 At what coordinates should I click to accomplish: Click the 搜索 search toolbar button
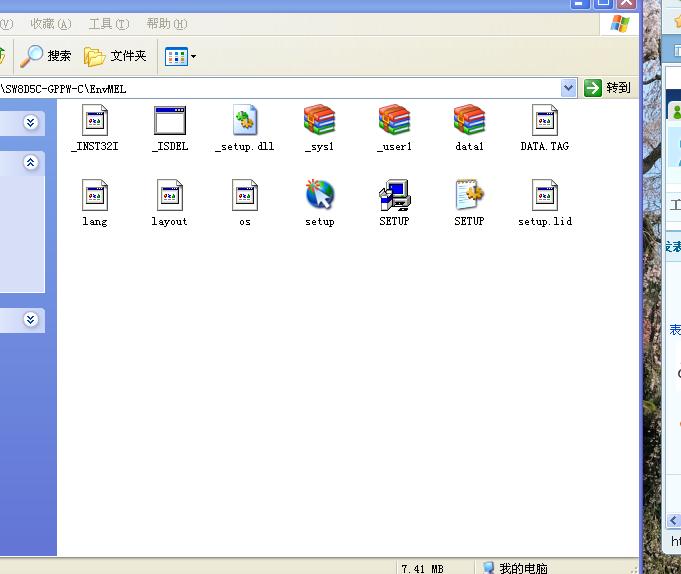48,56
